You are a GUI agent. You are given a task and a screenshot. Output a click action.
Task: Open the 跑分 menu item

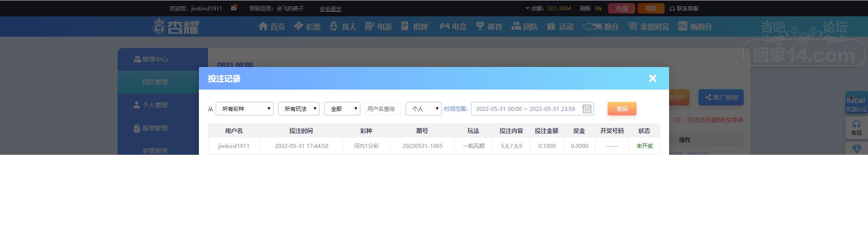tap(600, 27)
